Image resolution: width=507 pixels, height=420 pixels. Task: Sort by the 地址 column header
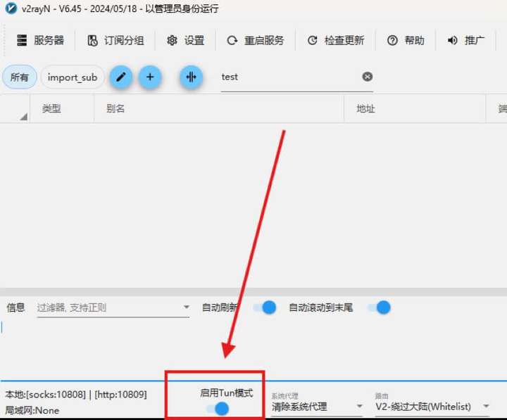pos(415,108)
